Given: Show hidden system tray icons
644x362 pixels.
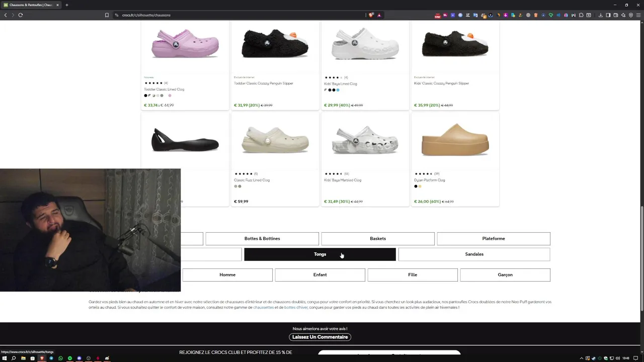Looking at the screenshot, I should tap(582, 358).
